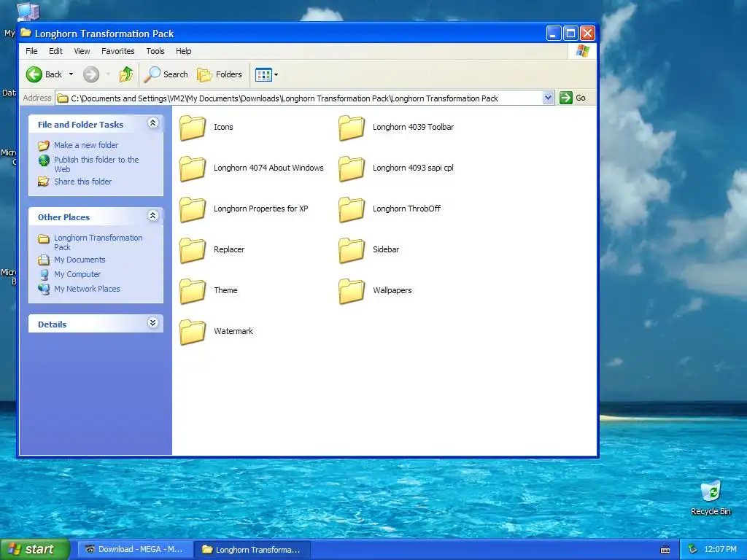Open the File menu
The width and height of the screenshot is (747, 560).
(x=31, y=51)
